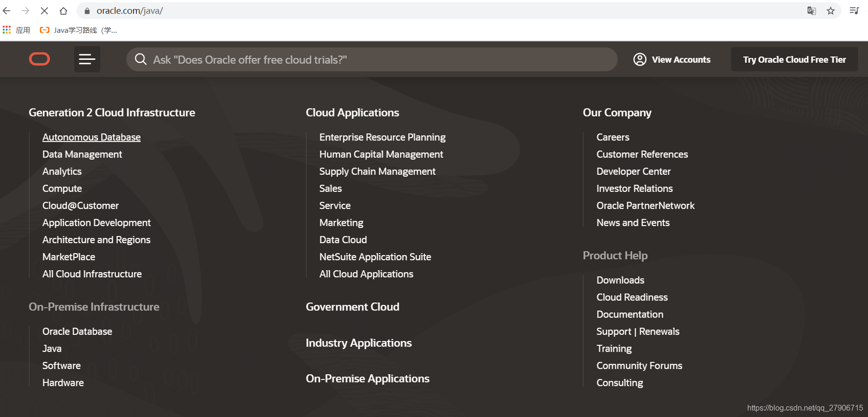This screenshot has height=417, width=868.
Task: Open Our Company heading
Action: pyautogui.click(x=617, y=113)
